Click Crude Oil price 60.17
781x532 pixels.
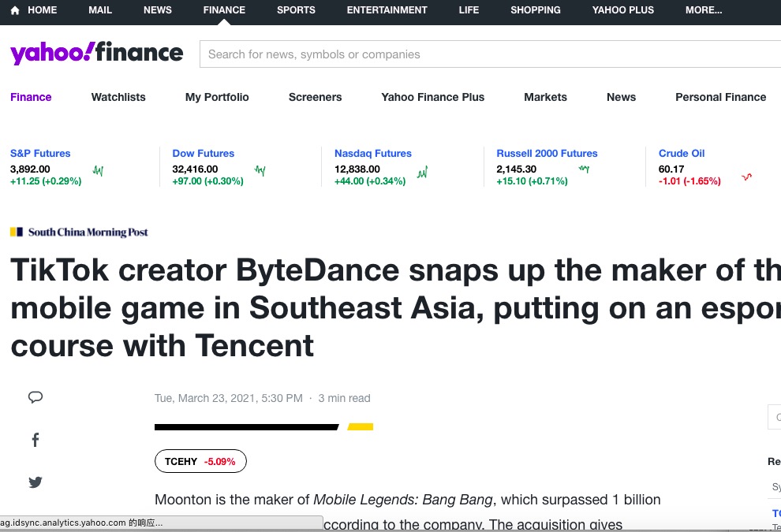(671, 169)
